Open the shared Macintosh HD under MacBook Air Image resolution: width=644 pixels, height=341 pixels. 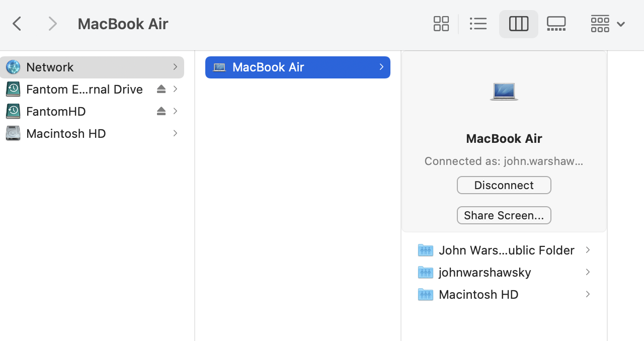[x=504, y=294]
